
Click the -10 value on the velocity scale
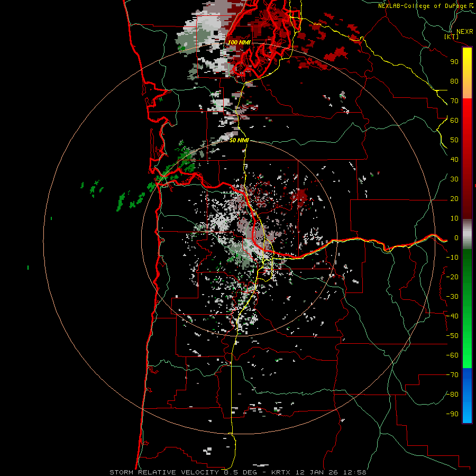pos(452,258)
